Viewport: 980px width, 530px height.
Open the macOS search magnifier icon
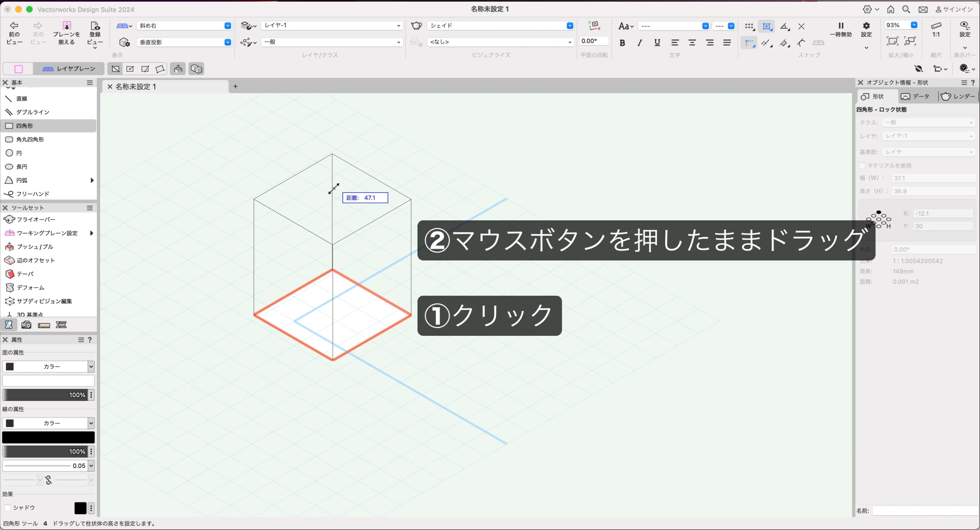point(906,9)
